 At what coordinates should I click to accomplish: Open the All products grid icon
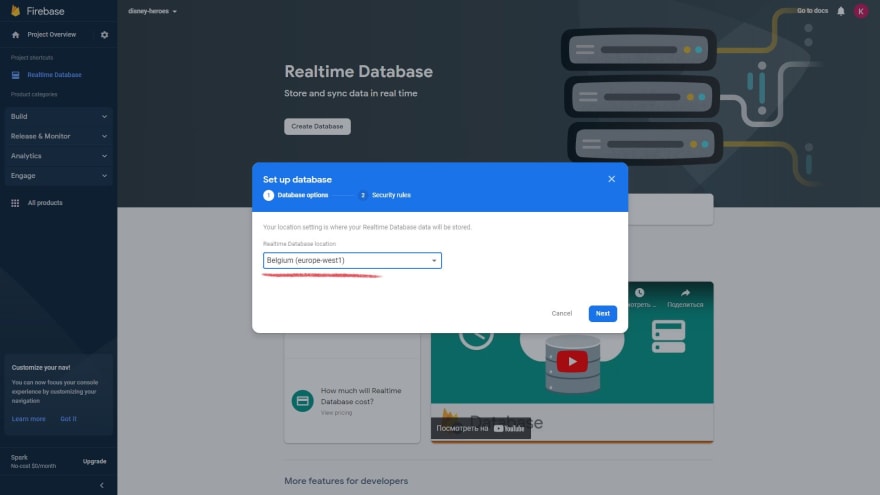point(15,203)
